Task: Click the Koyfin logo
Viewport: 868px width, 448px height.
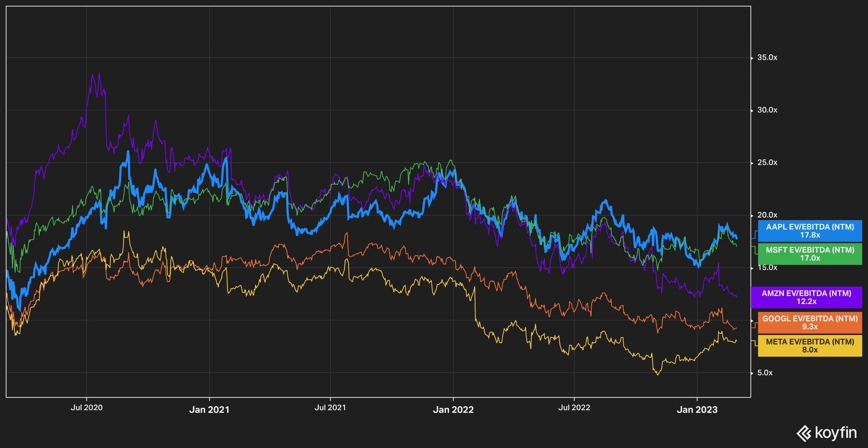Action: coord(827,433)
